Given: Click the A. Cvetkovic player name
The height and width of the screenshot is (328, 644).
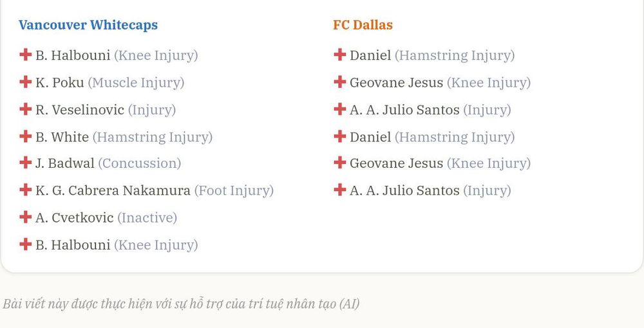Looking at the screenshot, I should pos(74,218).
